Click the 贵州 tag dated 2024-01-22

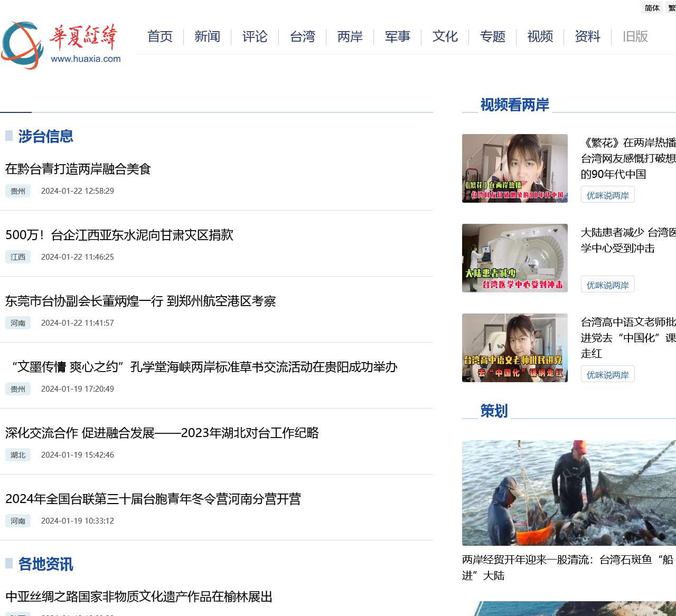pyautogui.click(x=18, y=191)
